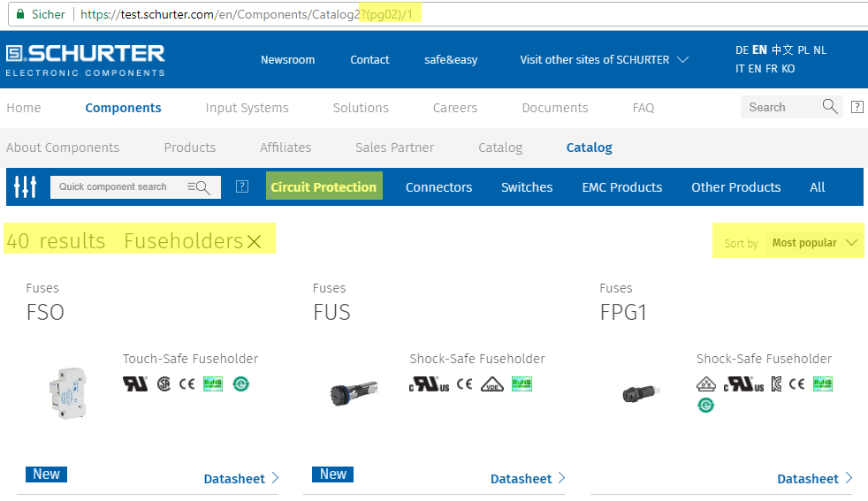Click the cURus mark on FUS card

[x=429, y=383]
